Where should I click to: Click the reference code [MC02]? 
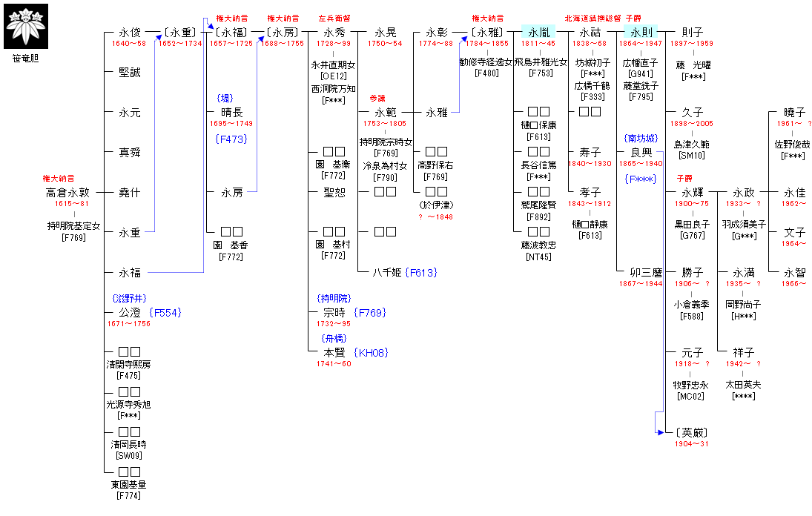(x=691, y=397)
